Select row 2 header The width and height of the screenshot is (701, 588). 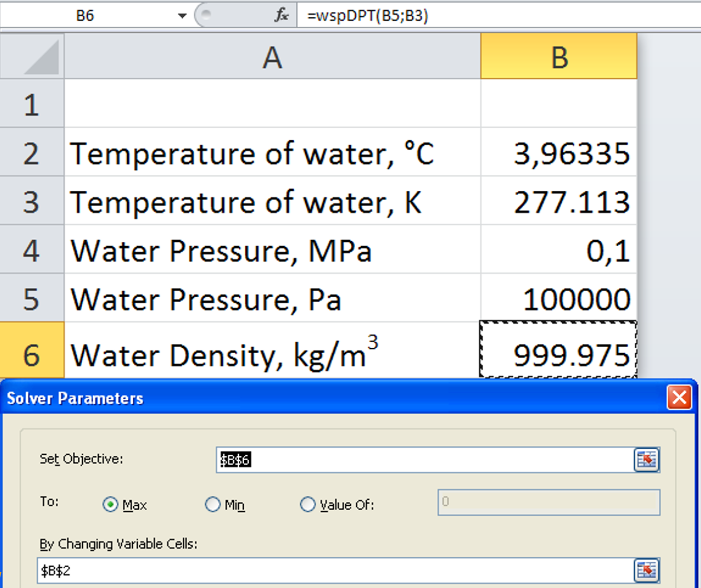pos(32,152)
